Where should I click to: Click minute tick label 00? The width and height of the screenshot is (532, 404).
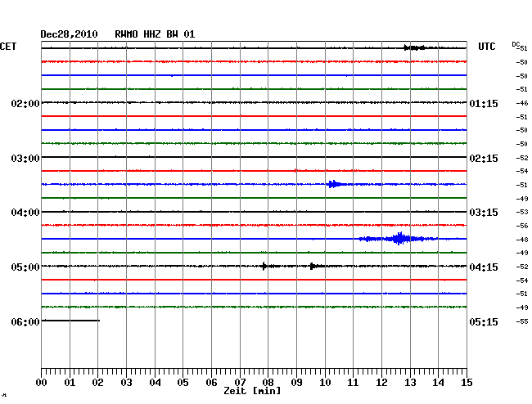(x=41, y=383)
